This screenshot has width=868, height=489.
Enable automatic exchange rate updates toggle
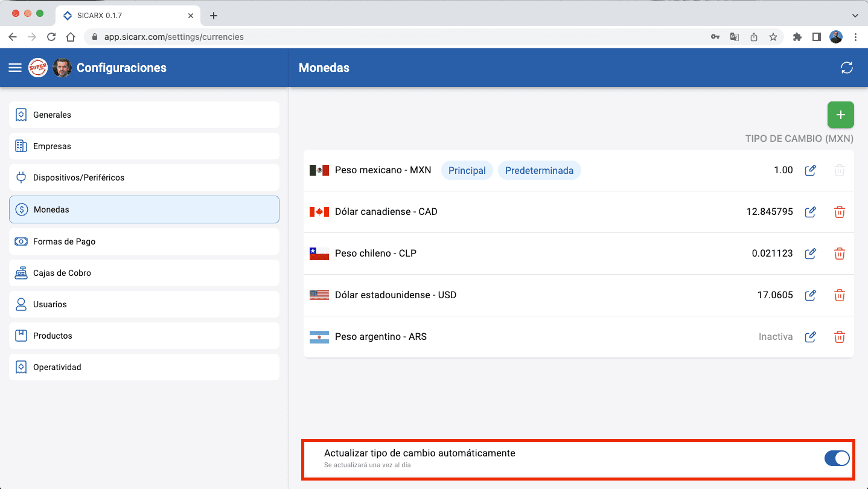click(837, 458)
